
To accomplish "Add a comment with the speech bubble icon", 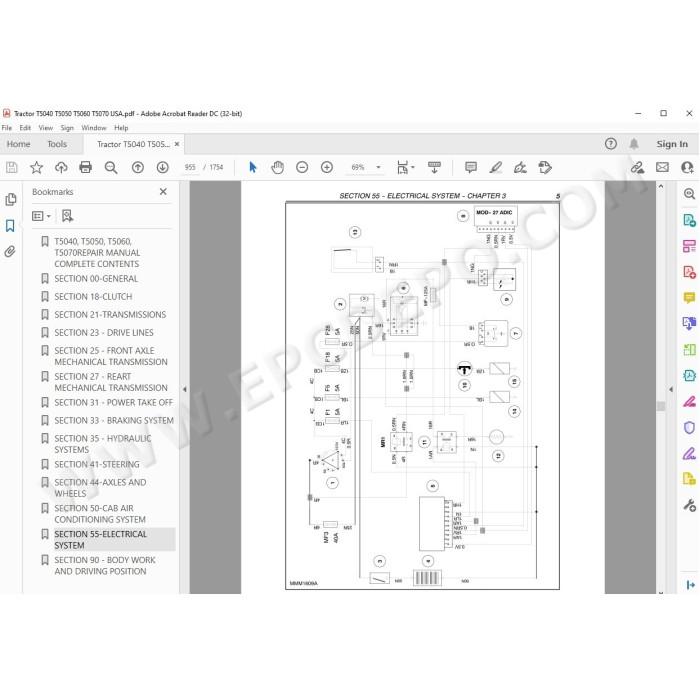I will coord(471,167).
